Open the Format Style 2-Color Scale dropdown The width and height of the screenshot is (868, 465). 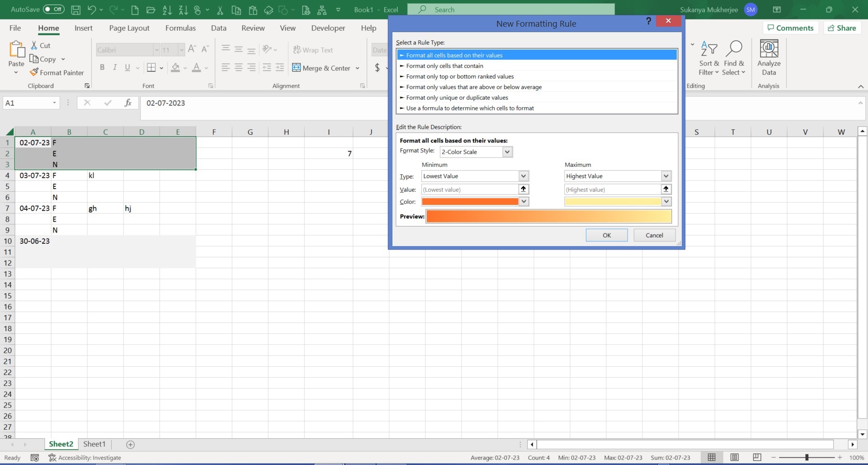pos(507,152)
